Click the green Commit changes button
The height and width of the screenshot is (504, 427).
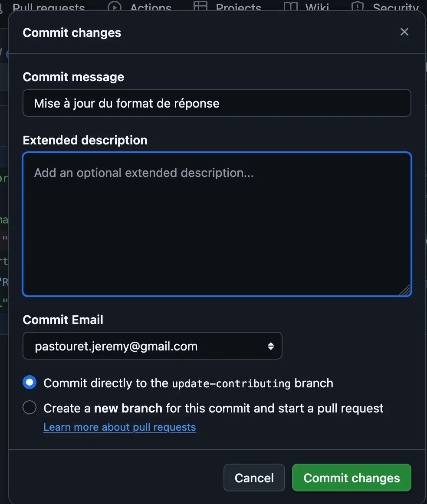coord(351,478)
